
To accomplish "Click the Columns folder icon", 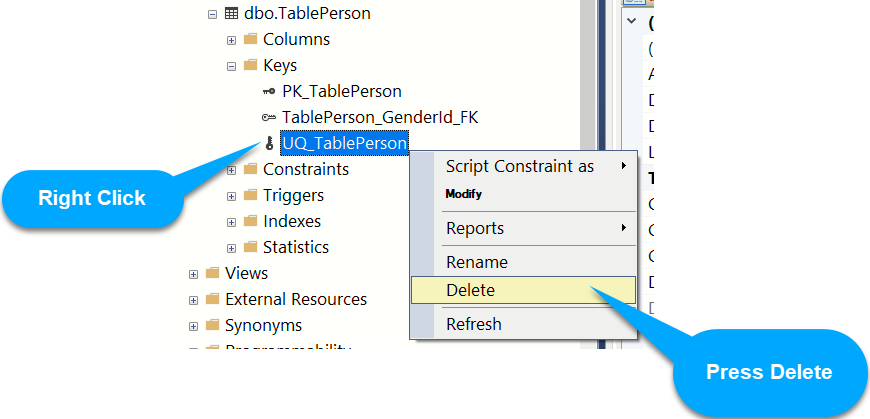I will click(x=250, y=39).
